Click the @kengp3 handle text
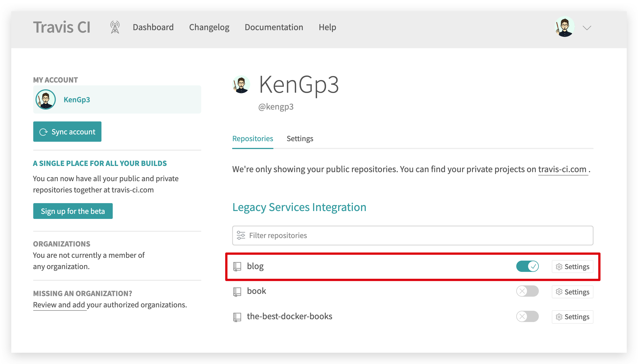 click(276, 107)
